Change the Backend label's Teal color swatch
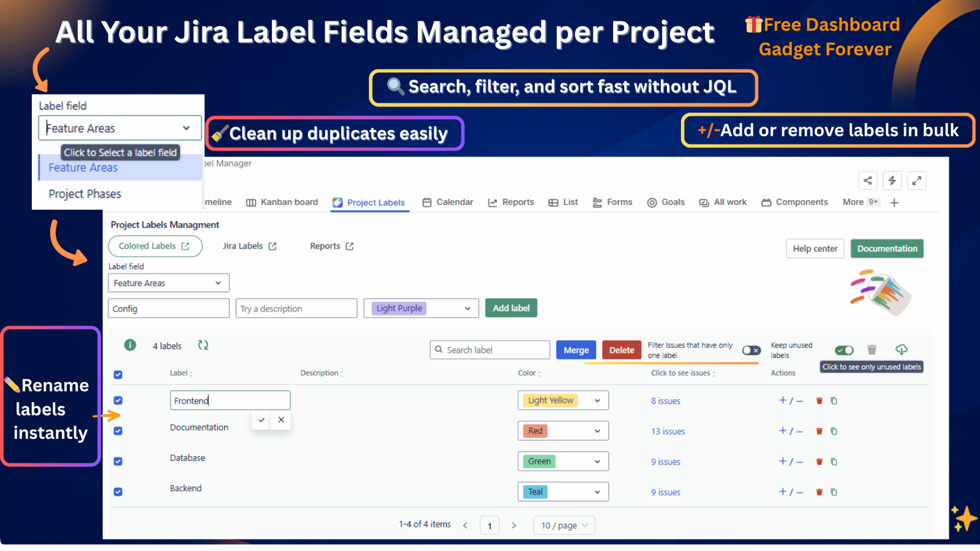The height and width of the screenshot is (551, 980). [562, 492]
